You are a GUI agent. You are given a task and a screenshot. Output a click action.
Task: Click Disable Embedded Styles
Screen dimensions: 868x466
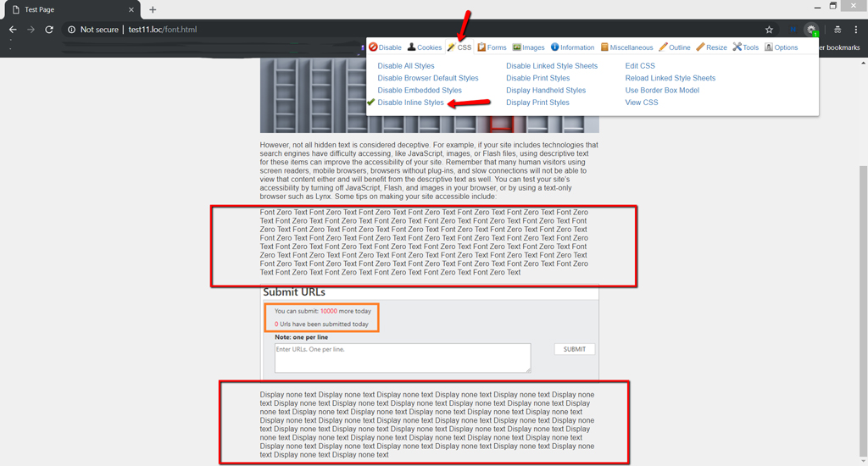pos(420,90)
